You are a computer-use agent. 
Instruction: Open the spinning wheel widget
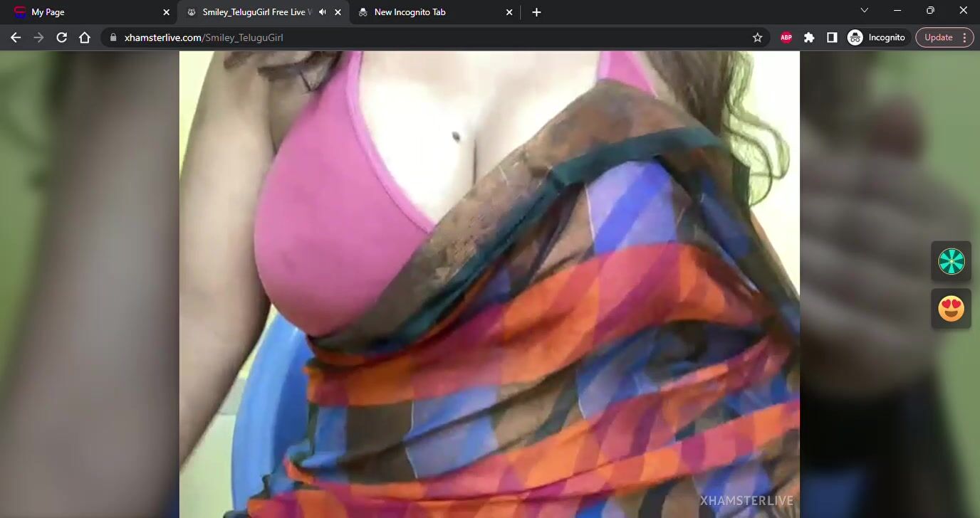[x=951, y=261]
